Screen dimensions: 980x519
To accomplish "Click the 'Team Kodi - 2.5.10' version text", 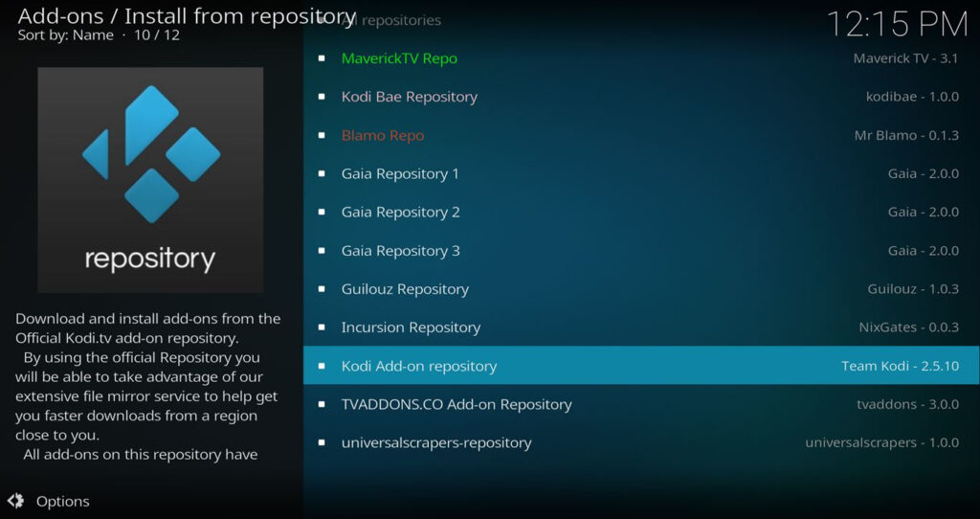I will 900,366.
